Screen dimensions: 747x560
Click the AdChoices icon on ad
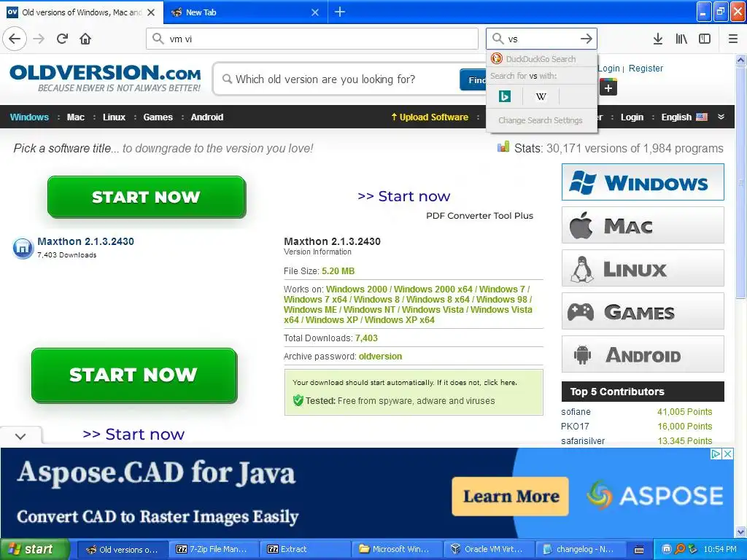716,454
